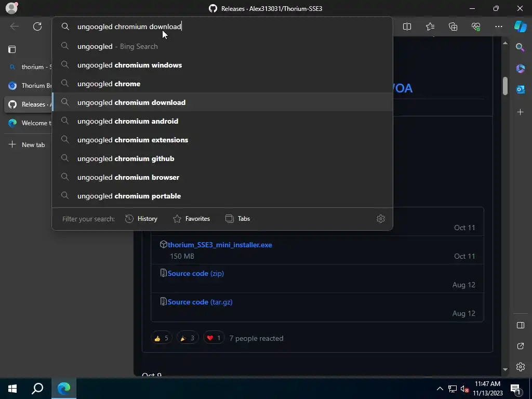532x399 pixels.
Task: Open link in new window sidebar icon
Action: tap(520, 346)
